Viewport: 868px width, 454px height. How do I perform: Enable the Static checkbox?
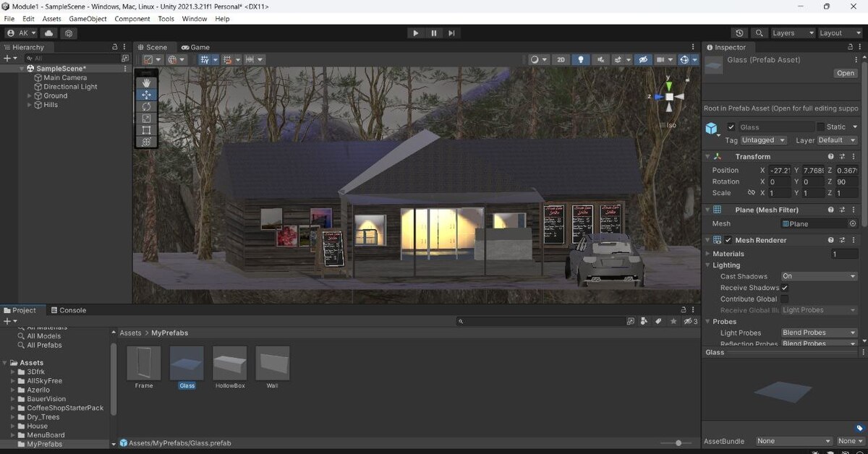820,127
